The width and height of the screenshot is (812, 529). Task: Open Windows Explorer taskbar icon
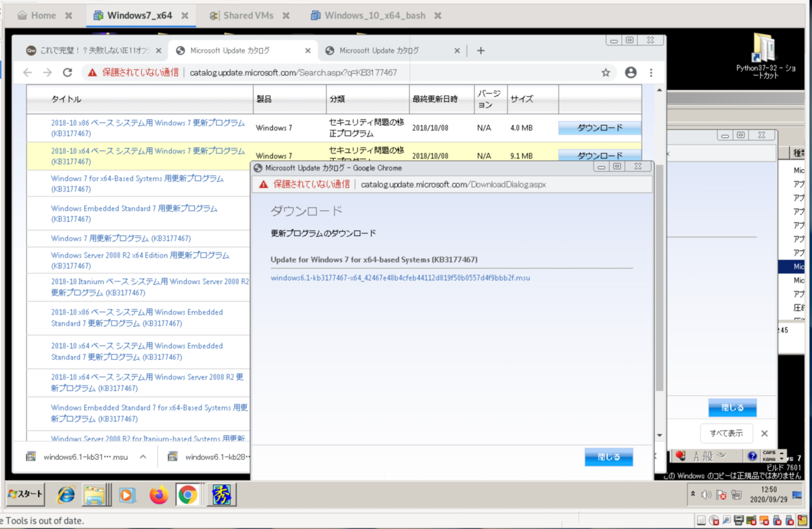[95, 495]
